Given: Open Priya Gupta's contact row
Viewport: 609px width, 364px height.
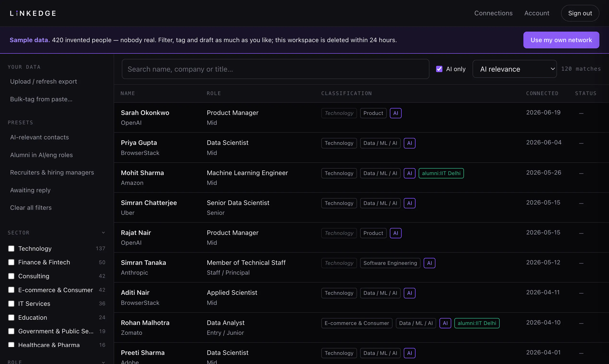Looking at the screenshot, I should click(362, 148).
